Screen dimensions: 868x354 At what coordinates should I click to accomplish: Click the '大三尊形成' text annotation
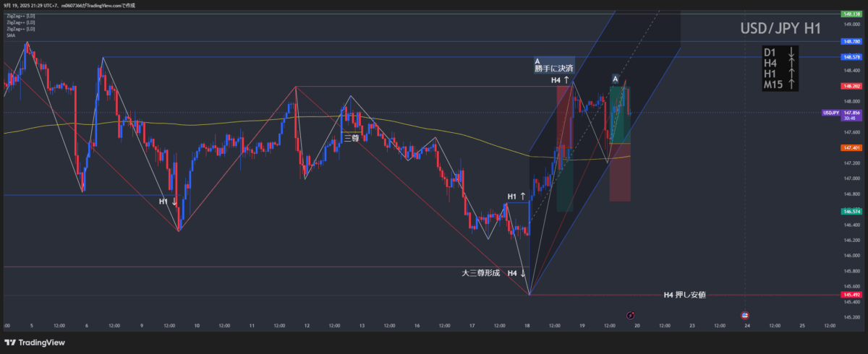pyautogui.click(x=481, y=273)
